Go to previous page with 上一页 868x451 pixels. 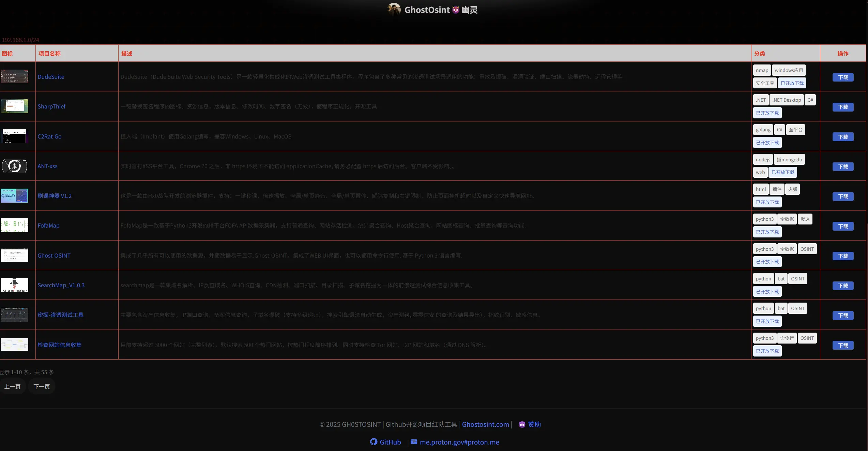pos(13,386)
